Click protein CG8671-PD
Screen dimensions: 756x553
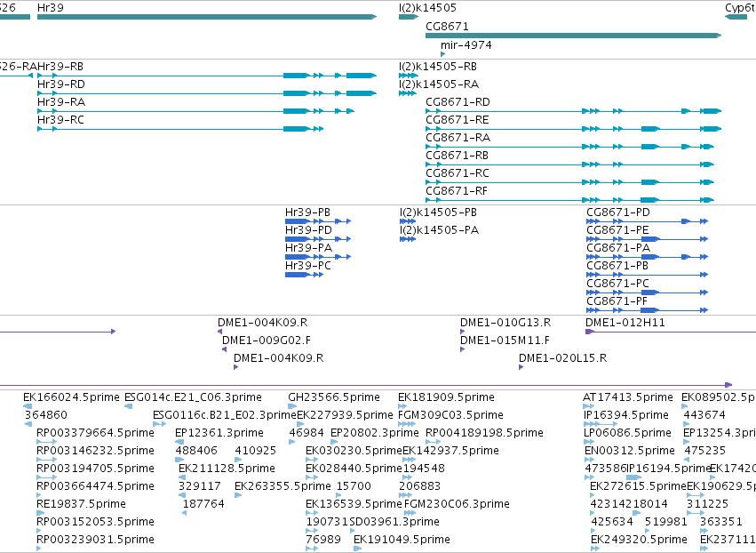coord(618,212)
